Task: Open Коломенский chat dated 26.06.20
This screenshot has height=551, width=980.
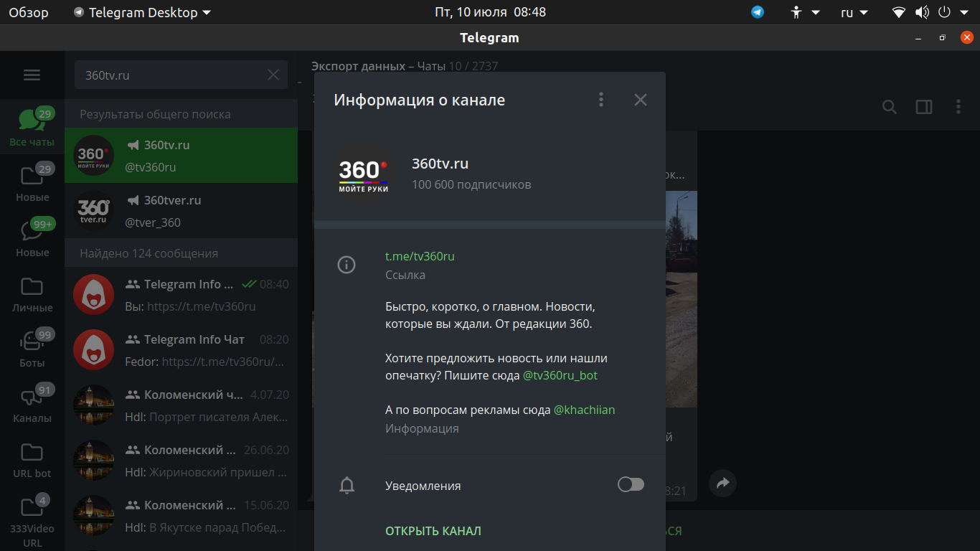Action: click(x=181, y=461)
